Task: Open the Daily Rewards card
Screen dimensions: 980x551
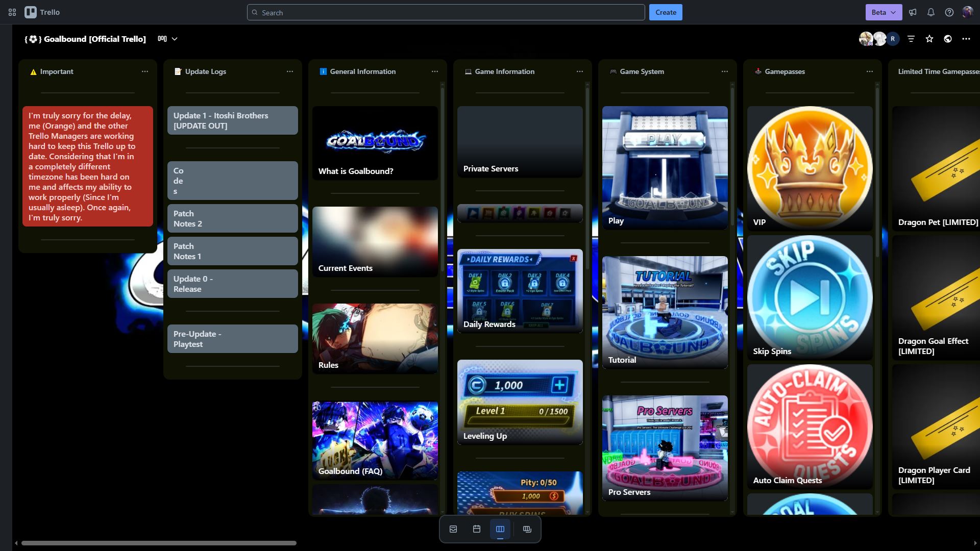Action: coord(520,291)
